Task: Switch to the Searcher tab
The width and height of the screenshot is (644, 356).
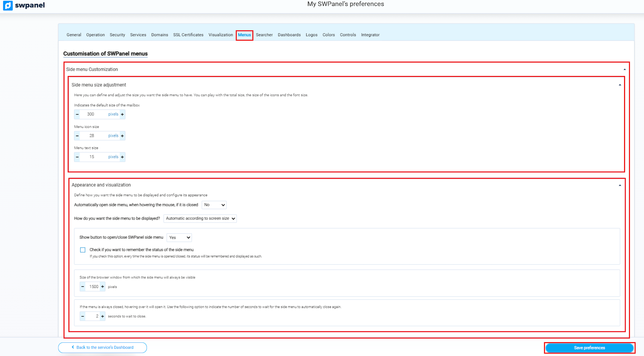Action: click(264, 35)
